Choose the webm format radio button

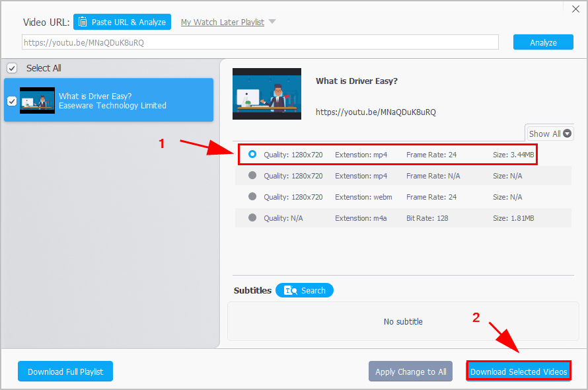[252, 196]
